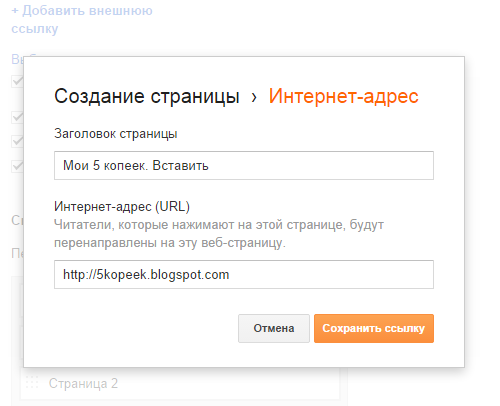
Task: Click the partially hidden blue 'Вы' link behind the dialog
Action: [17, 60]
